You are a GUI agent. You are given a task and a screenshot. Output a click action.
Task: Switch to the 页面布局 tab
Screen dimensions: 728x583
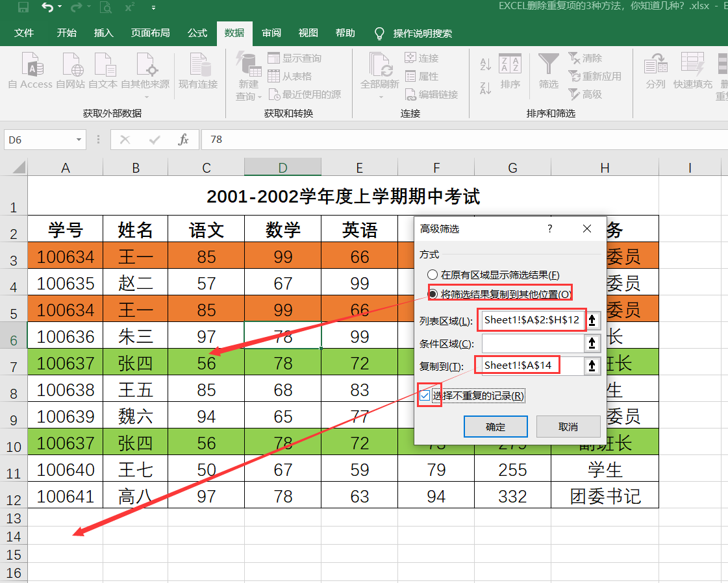[151, 33]
